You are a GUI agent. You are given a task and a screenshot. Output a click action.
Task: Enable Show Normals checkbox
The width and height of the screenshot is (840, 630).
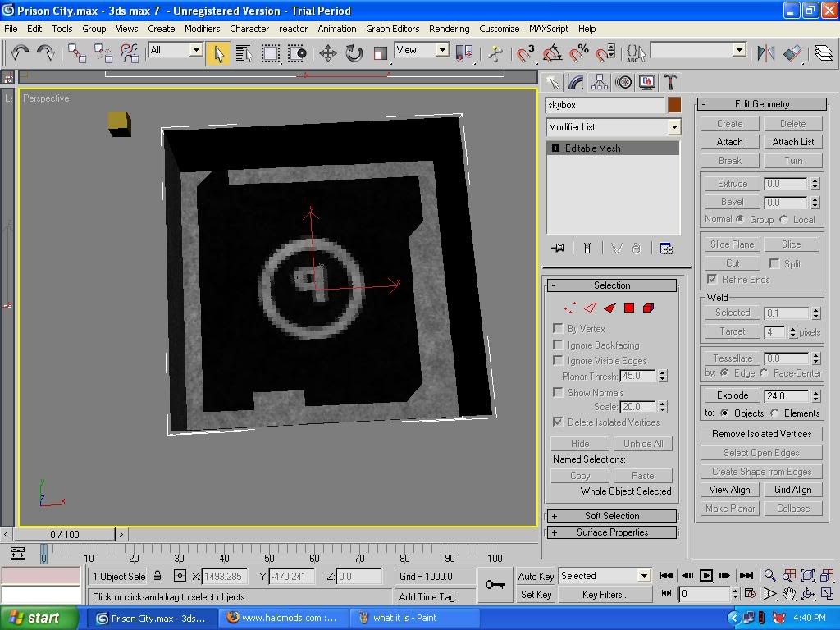pyautogui.click(x=558, y=392)
